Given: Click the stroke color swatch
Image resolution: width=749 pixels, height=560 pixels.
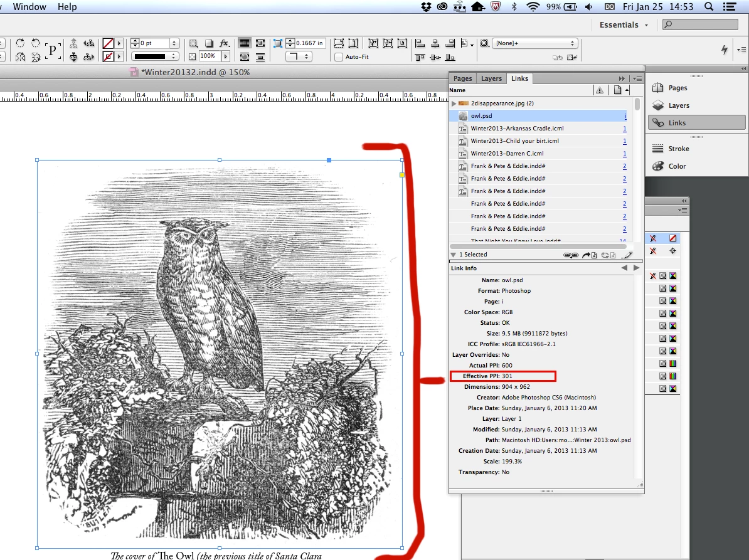Looking at the screenshot, I should 108,57.
